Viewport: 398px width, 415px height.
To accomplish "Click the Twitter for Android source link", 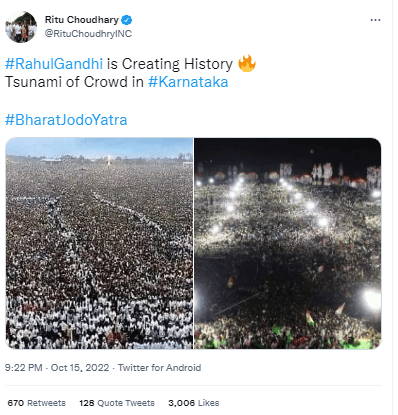I will 159,368.
